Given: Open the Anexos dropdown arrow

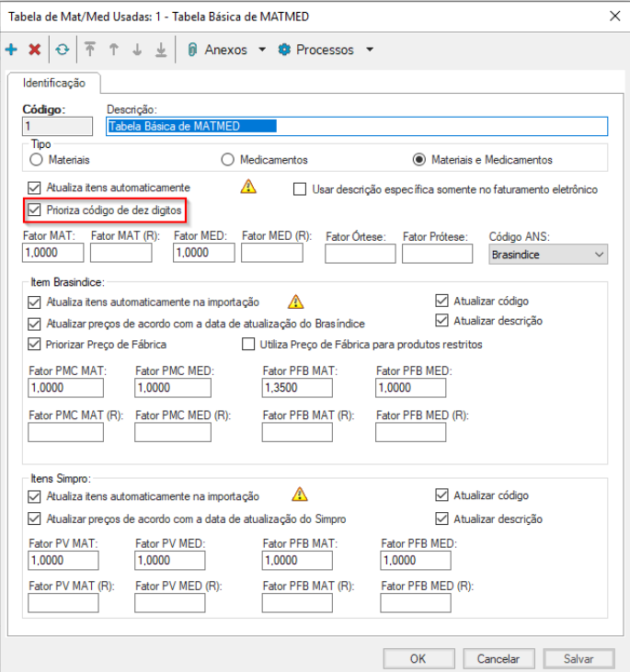Looking at the screenshot, I should coord(262,50).
